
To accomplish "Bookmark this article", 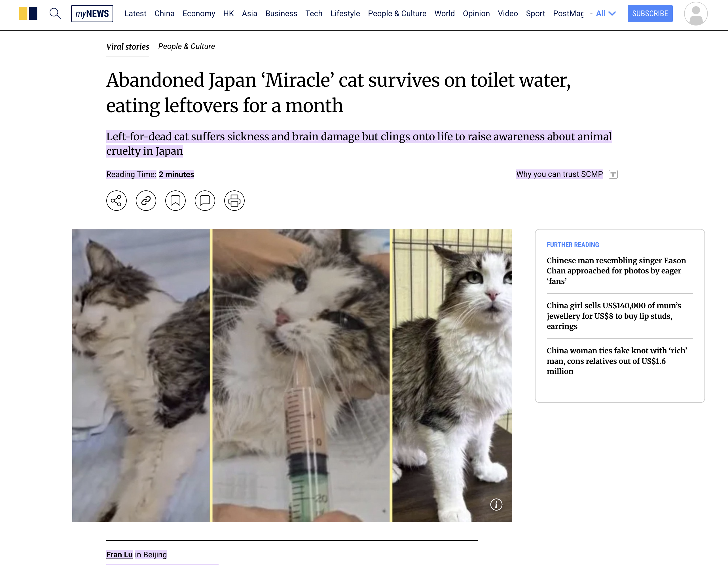I will (175, 201).
